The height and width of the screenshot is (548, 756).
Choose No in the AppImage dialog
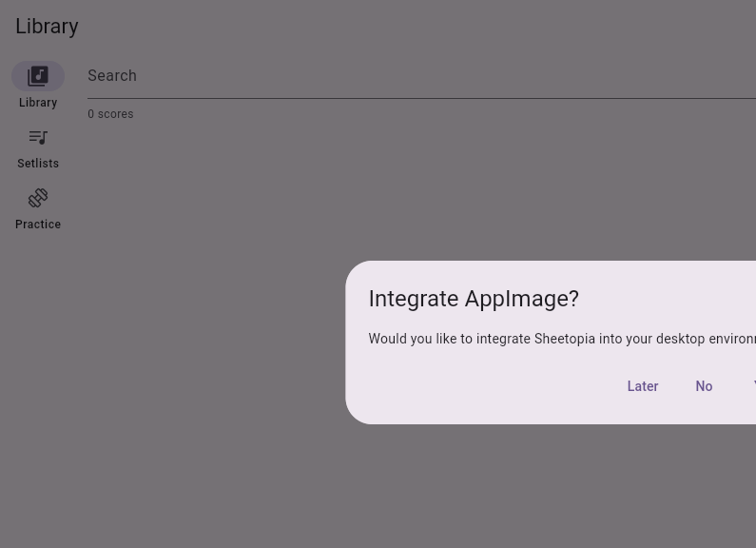704,386
